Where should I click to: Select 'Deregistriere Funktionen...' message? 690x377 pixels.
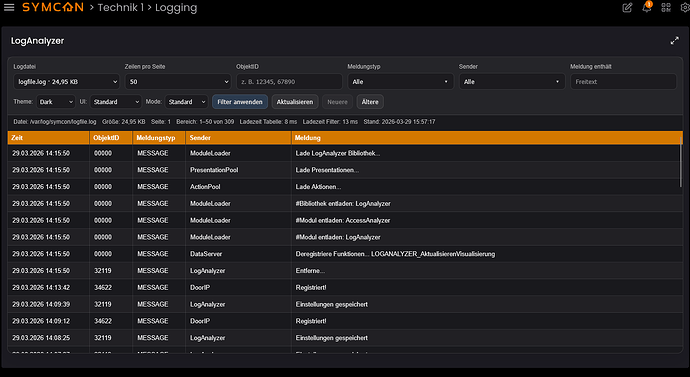click(x=395, y=254)
